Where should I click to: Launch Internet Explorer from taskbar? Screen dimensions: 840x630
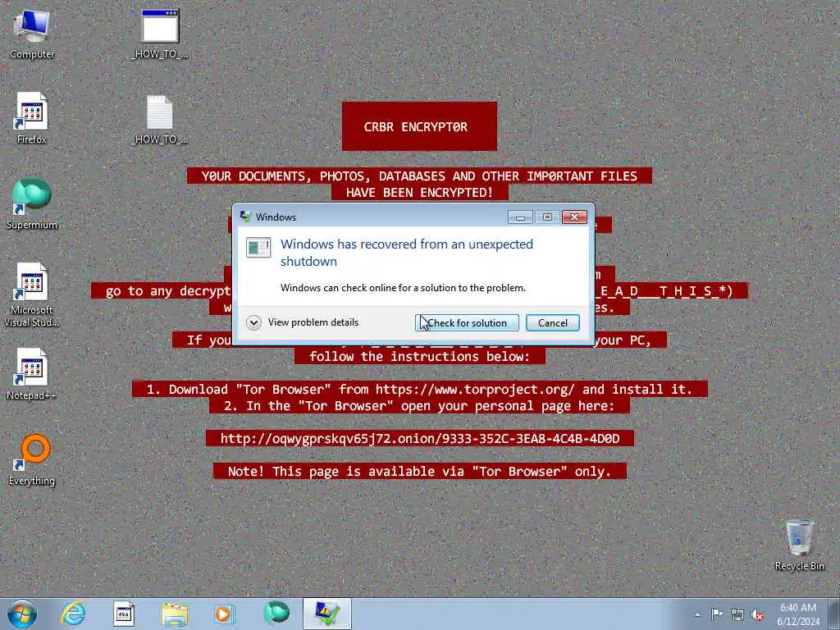pos(73,614)
